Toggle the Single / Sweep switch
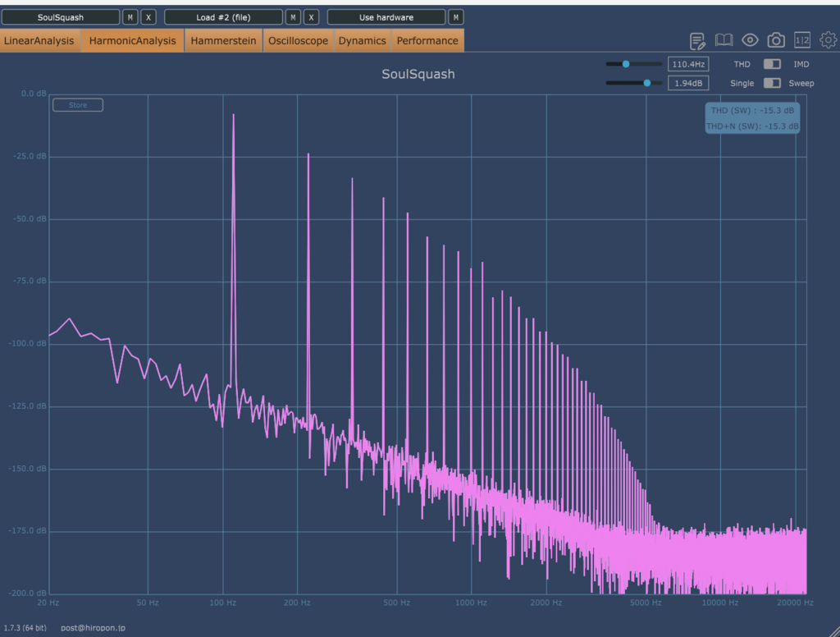 [772, 83]
